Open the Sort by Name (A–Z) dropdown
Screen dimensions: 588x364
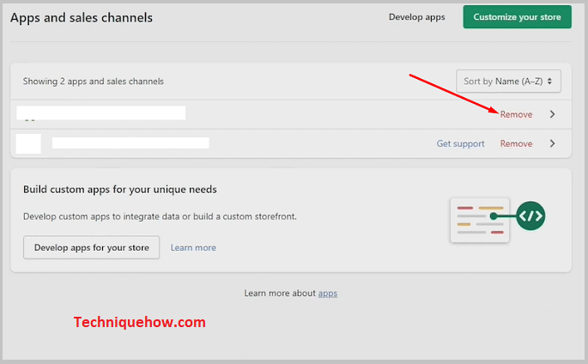point(508,81)
